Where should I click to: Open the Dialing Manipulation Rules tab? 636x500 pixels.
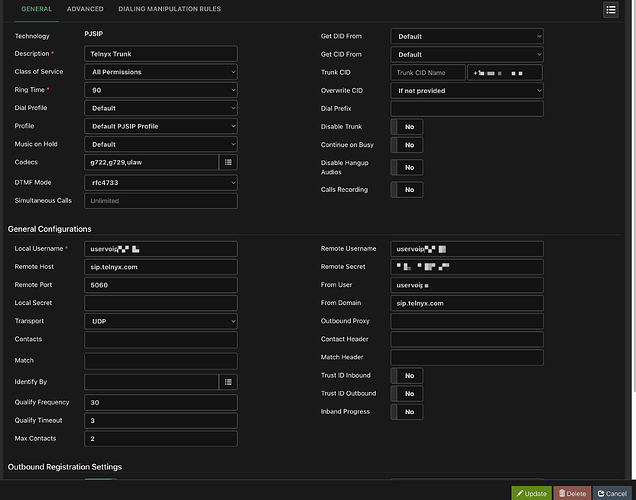[x=170, y=9]
